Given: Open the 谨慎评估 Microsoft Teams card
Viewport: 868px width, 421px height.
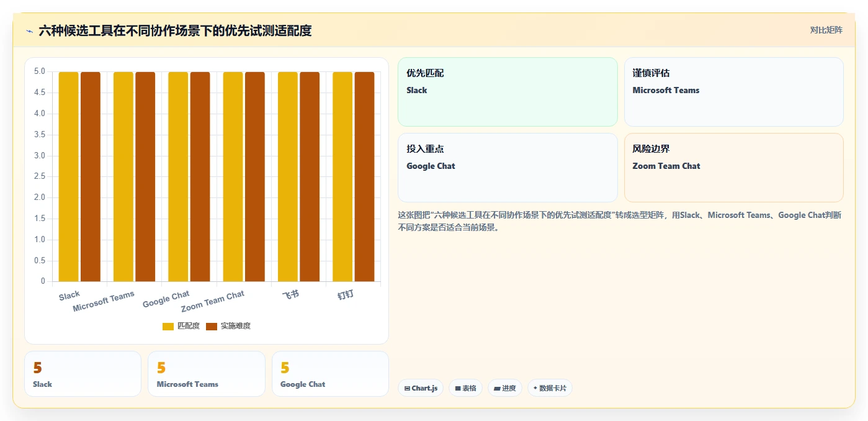Looking at the screenshot, I should coord(734,92).
